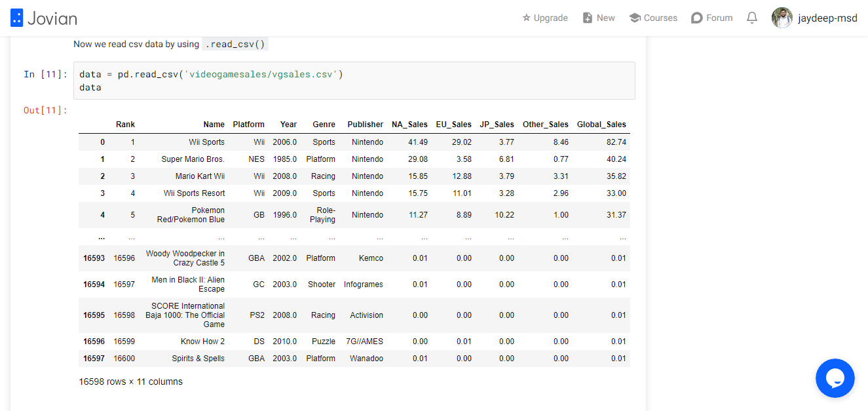The image size is (868, 411).
Task: Click the Forum speech bubble icon
Action: point(697,18)
